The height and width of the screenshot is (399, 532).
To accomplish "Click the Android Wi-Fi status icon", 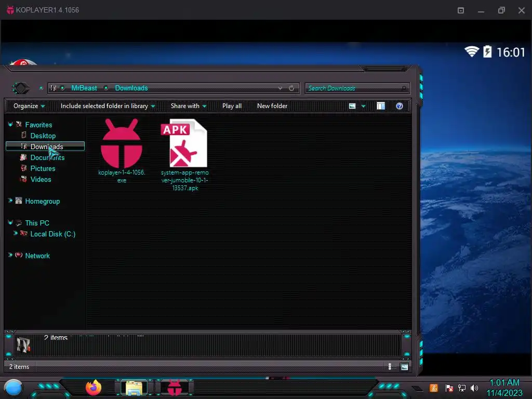I will 472,51.
